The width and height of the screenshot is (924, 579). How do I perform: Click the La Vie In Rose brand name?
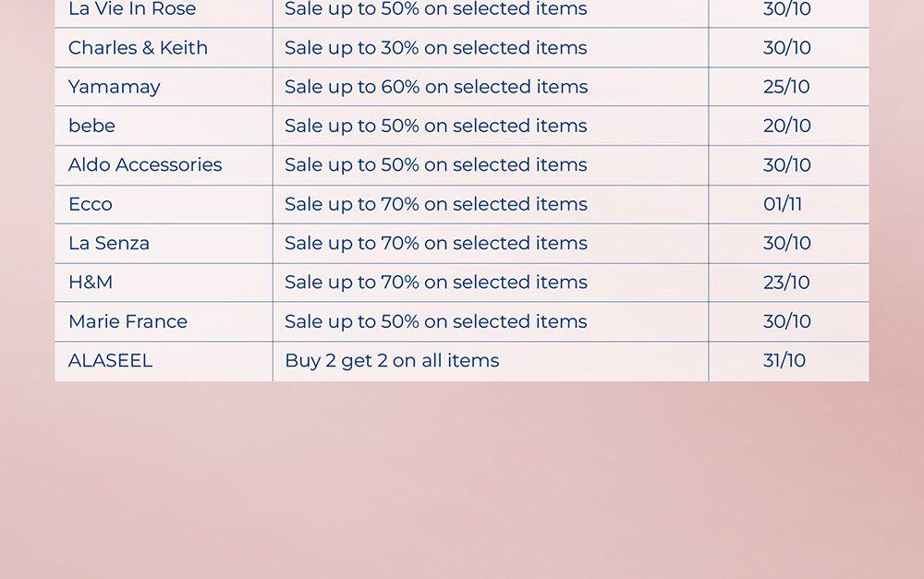point(132,9)
